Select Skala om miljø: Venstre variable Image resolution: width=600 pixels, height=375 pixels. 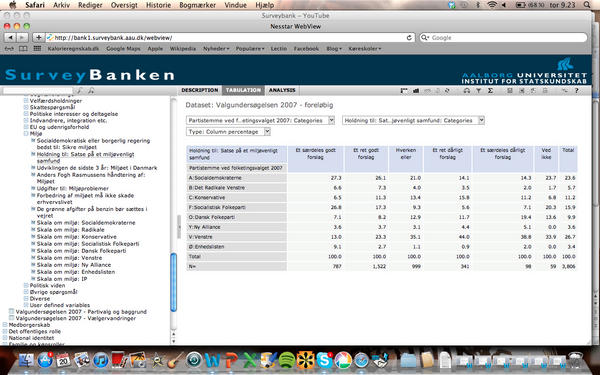(x=69, y=258)
